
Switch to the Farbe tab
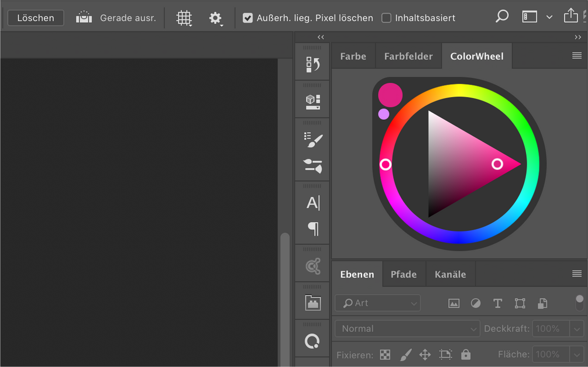point(353,56)
